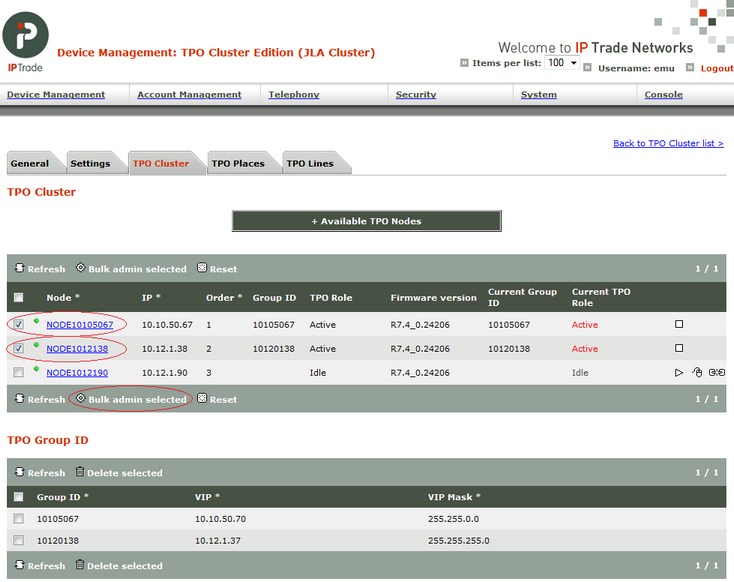Click VIP value 10.12.1.37
734x582 pixels.
click(x=218, y=540)
